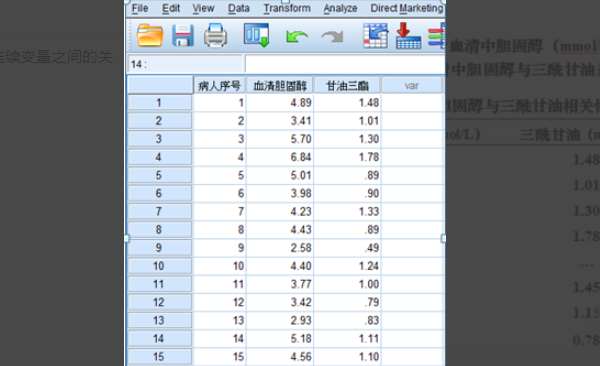Click the Print icon in the toolbar

215,36
